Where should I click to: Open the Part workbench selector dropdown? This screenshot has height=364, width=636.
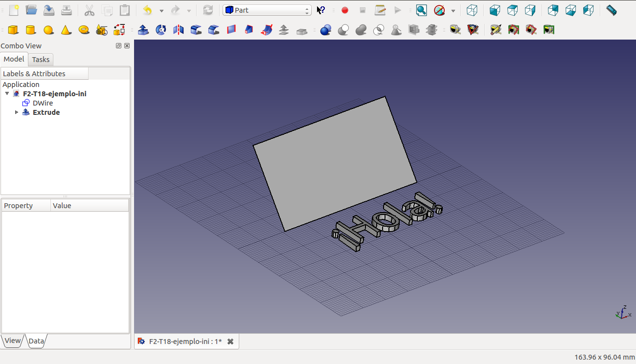pyautogui.click(x=267, y=10)
